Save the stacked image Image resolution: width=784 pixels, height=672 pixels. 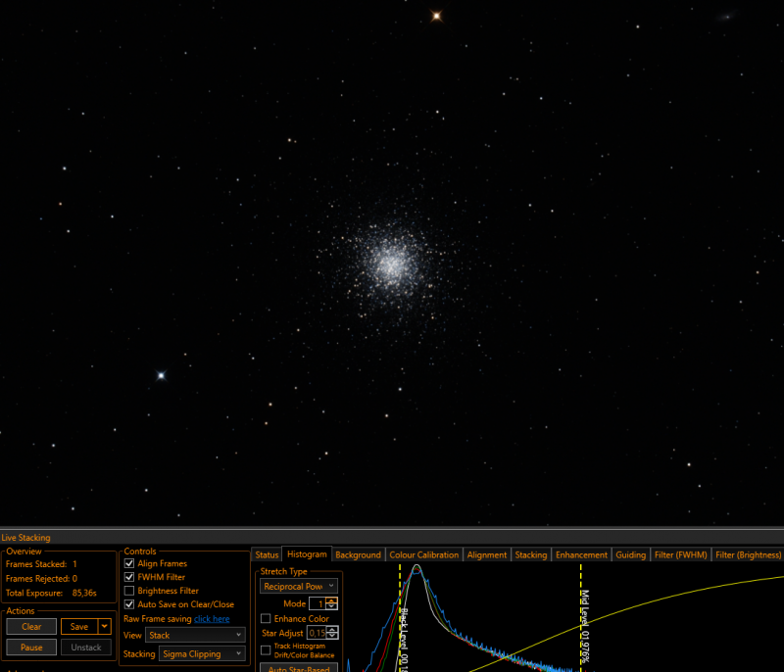click(x=79, y=627)
